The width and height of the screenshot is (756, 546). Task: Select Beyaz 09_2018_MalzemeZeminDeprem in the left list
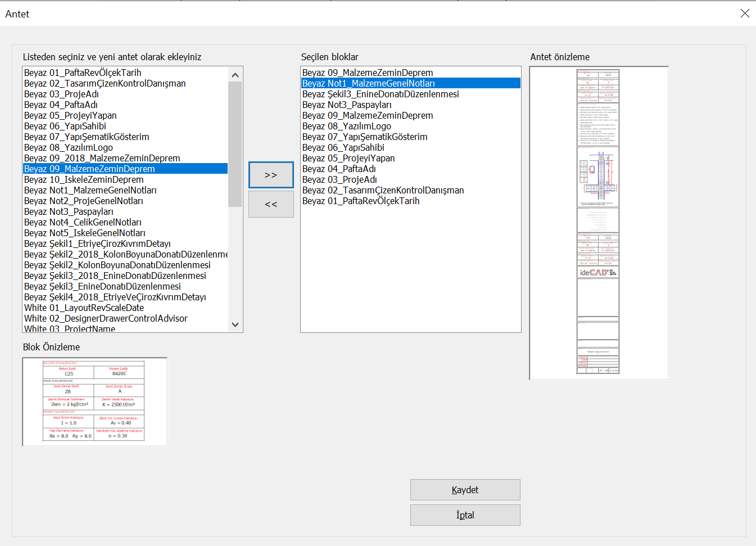(x=102, y=158)
